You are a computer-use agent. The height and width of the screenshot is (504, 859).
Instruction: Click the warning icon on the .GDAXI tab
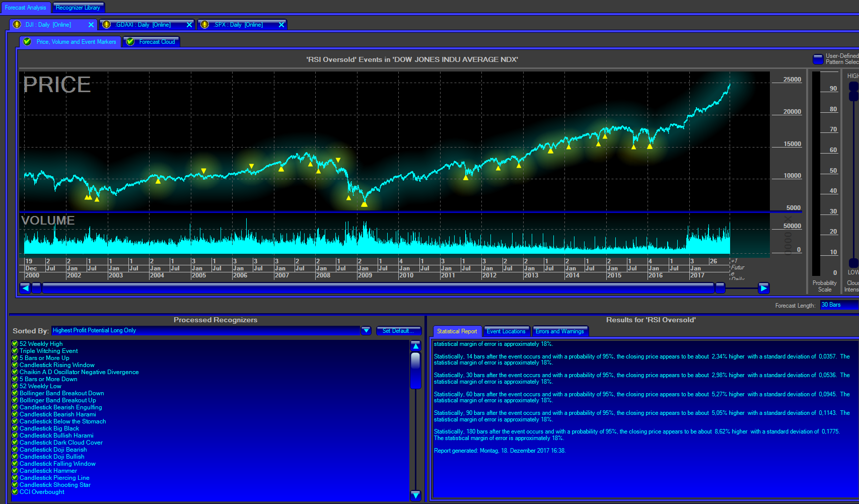(106, 25)
